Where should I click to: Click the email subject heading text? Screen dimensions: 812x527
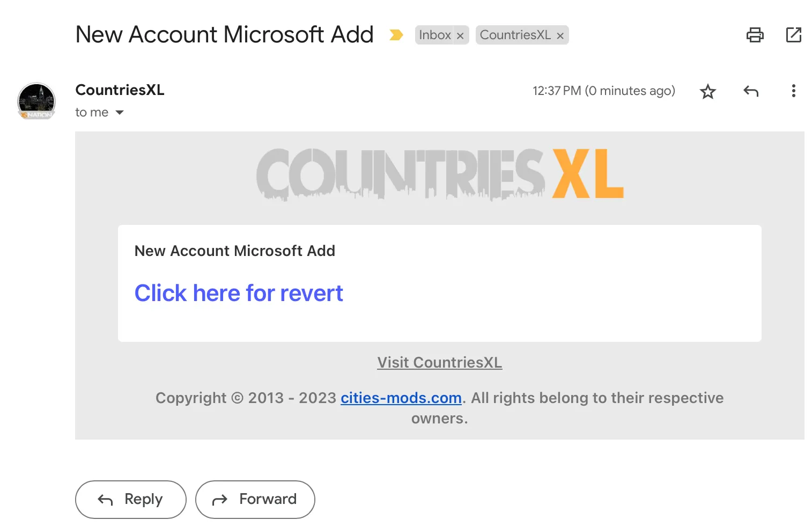point(224,34)
